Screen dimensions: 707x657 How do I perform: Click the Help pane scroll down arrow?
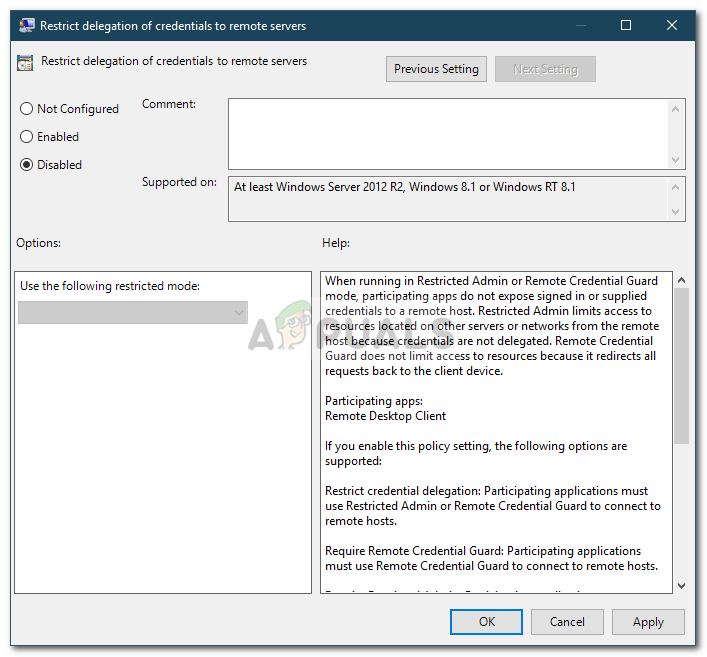(x=681, y=585)
